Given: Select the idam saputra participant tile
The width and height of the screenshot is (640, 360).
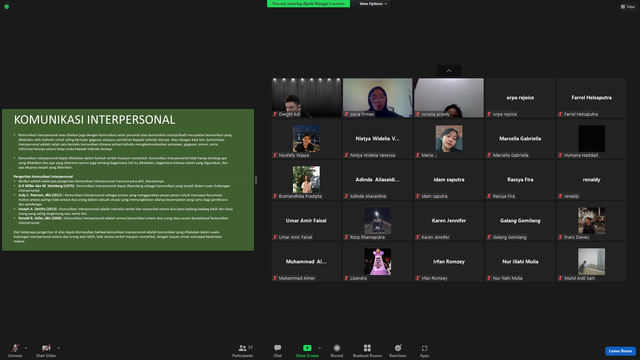Looking at the screenshot, I should click(449, 180).
